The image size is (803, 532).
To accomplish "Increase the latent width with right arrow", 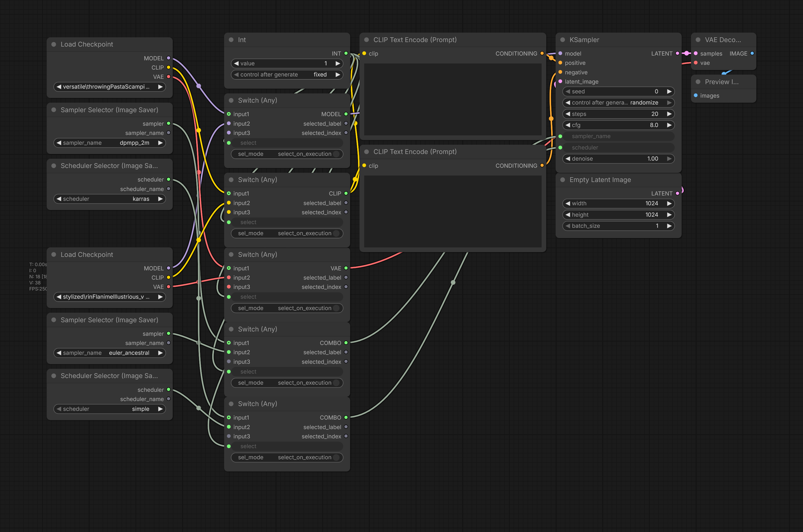I will point(669,204).
